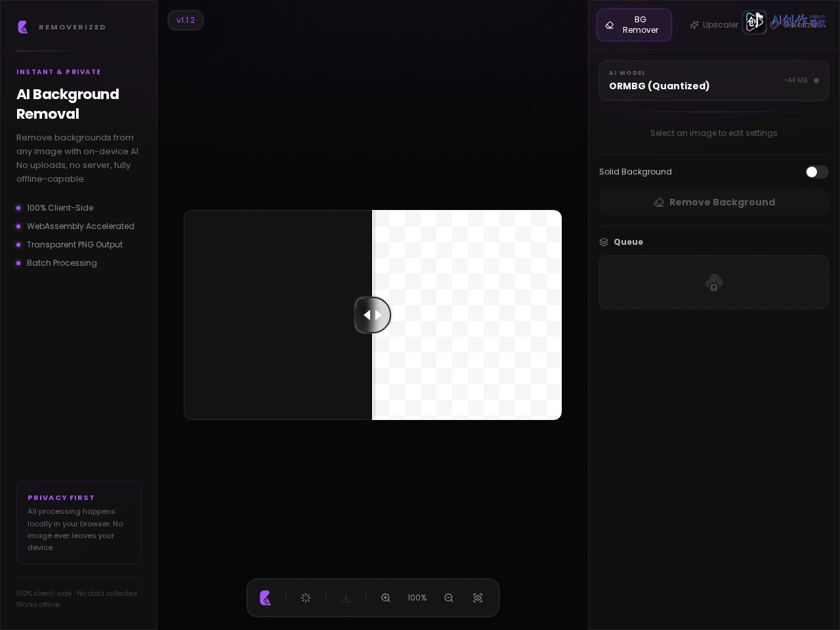Zoom out with the magnifier minus icon

pos(449,598)
